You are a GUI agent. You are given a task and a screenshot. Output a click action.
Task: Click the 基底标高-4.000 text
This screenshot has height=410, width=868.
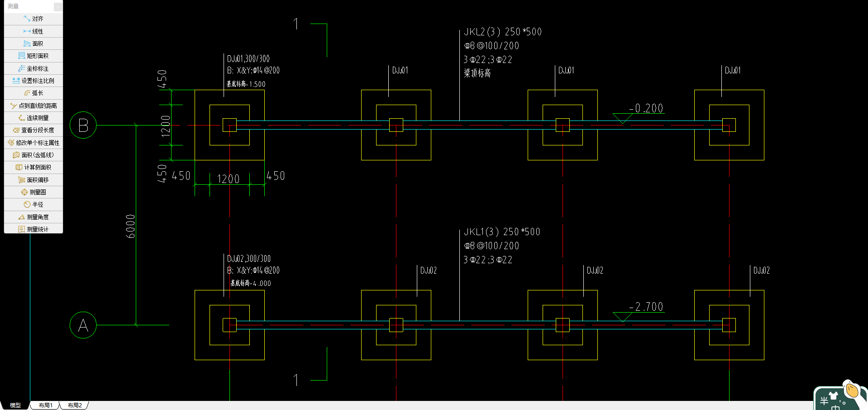coord(250,283)
